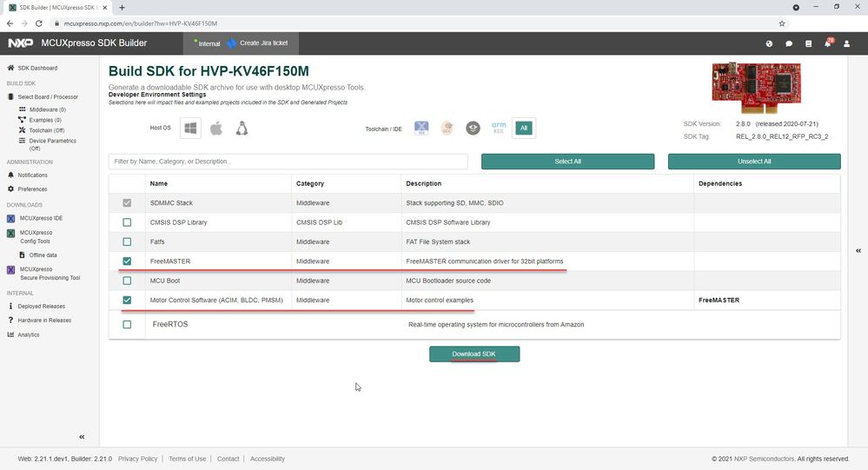This screenshot has height=470, width=868.
Task: Click the NXP logo
Action: click(21, 43)
